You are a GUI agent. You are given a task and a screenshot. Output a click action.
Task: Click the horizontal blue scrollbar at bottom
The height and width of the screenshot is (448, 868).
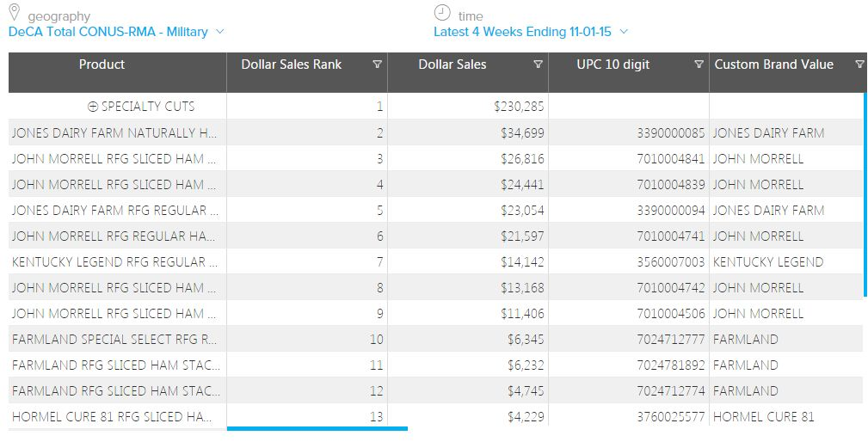317,427
